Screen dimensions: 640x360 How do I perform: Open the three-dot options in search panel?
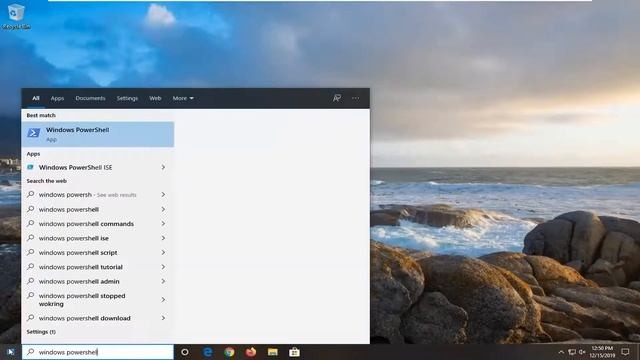click(356, 98)
